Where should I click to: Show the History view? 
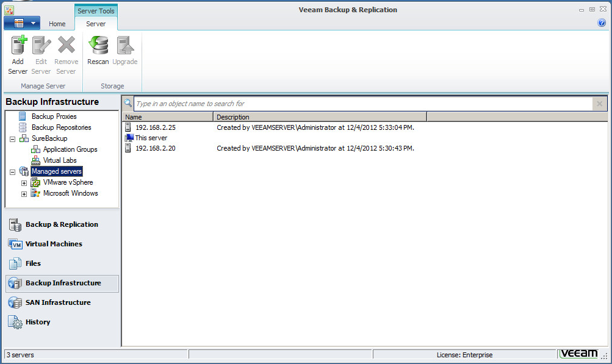pos(62,323)
